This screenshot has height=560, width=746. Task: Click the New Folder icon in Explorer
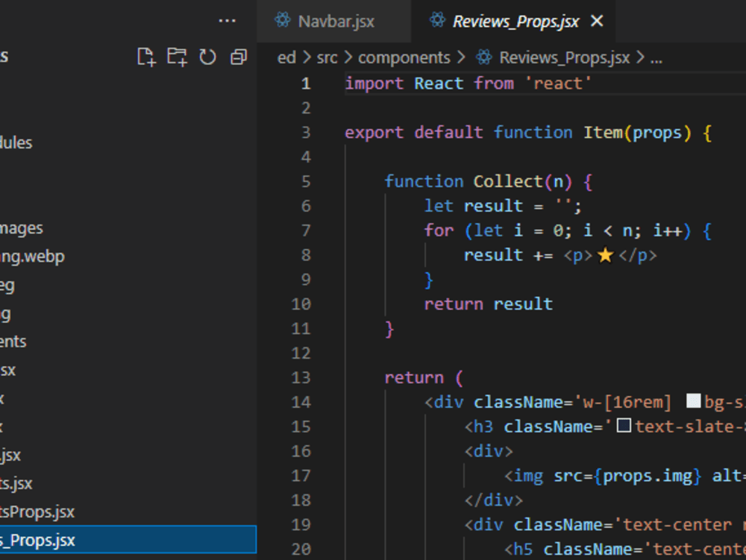tap(178, 57)
